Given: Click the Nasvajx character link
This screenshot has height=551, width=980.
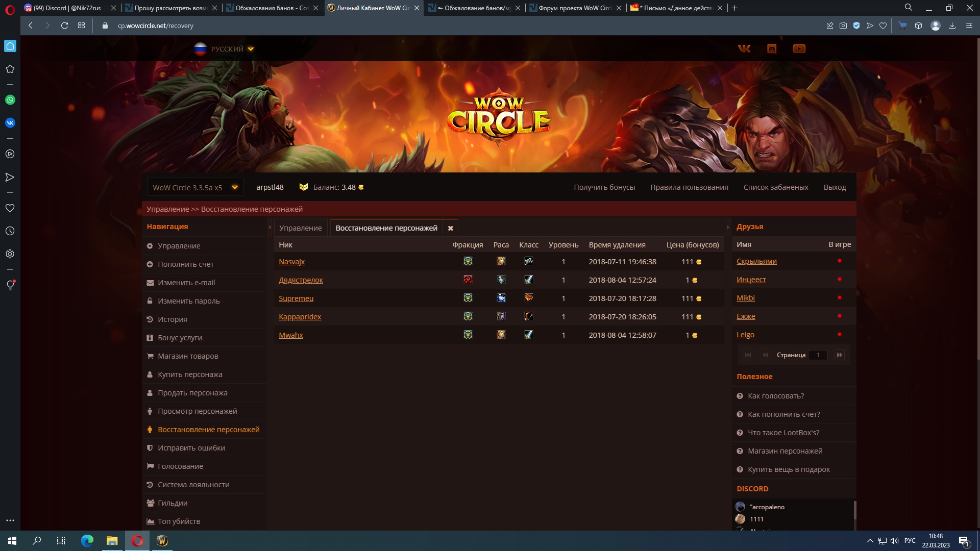Looking at the screenshot, I should click(x=291, y=262).
